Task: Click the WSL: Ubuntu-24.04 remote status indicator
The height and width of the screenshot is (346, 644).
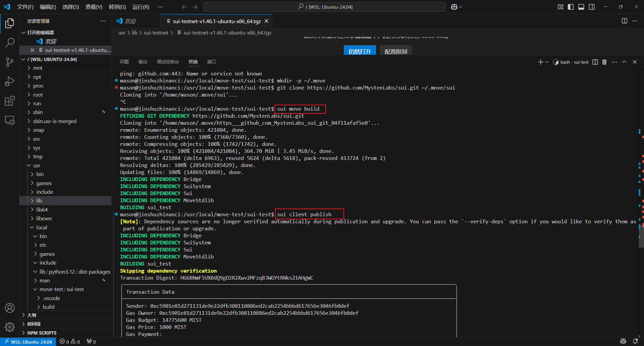Action: pyautogui.click(x=28, y=342)
